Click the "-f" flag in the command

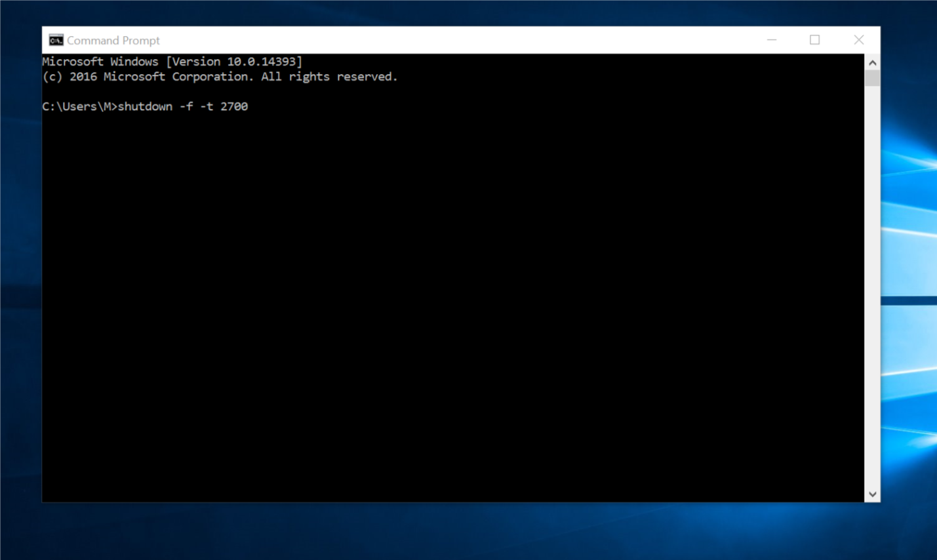click(186, 106)
